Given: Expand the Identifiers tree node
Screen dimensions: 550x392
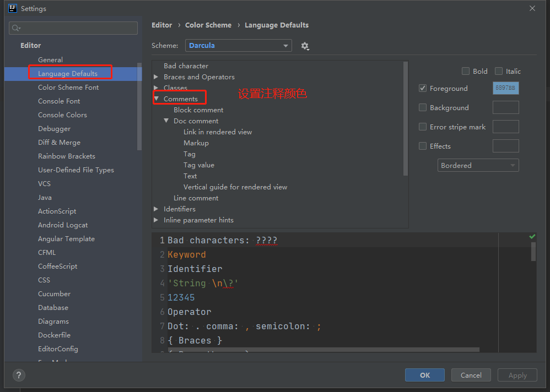Looking at the screenshot, I should (x=156, y=209).
